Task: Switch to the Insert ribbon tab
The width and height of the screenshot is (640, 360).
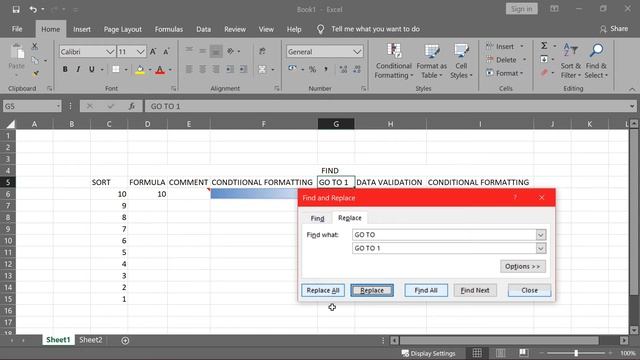Action: (82, 29)
